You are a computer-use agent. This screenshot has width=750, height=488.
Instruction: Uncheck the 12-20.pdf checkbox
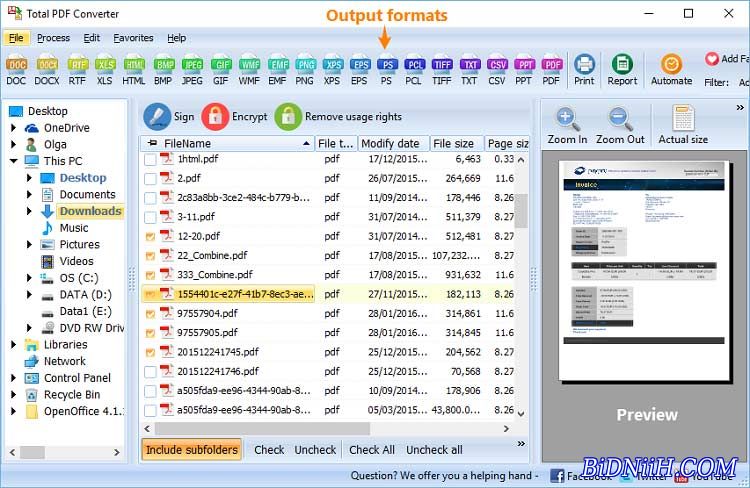[150, 236]
